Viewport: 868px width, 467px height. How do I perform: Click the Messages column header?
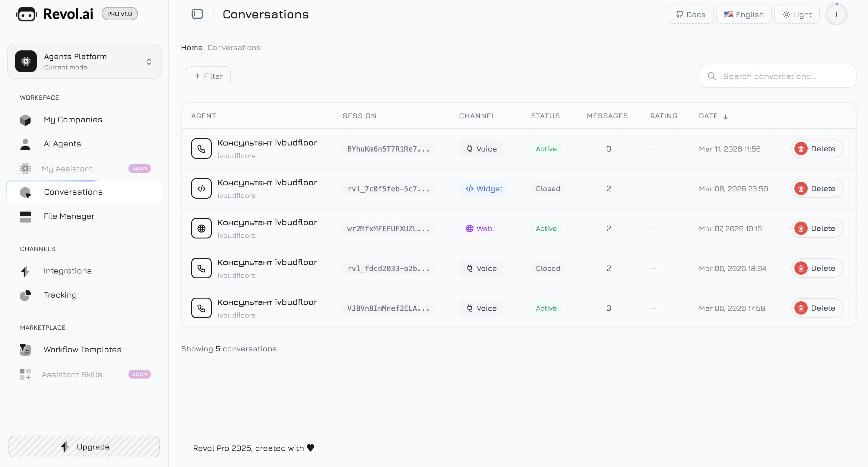[x=607, y=116]
